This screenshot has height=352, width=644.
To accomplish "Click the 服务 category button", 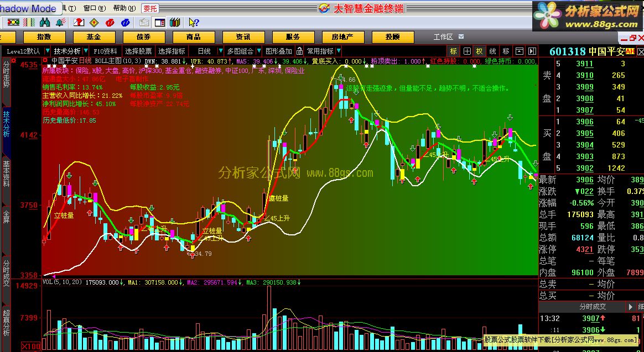I will point(293,37).
